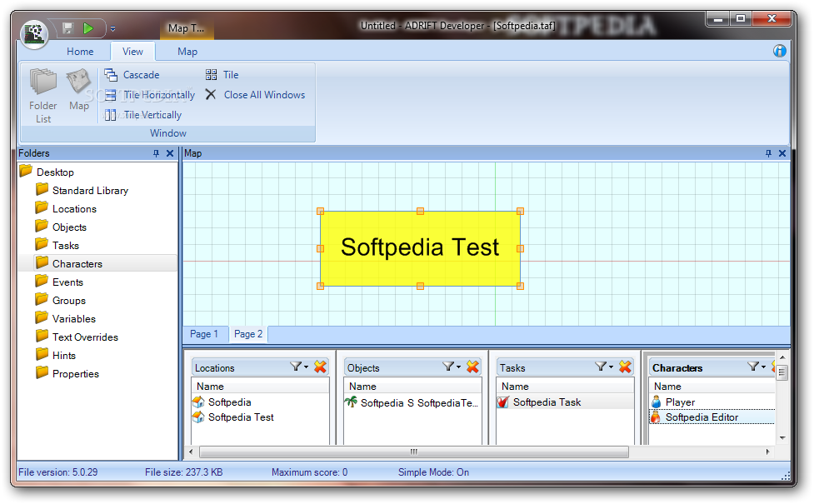Open the Locations filter dropdown
814x504 pixels.
click(x=299, y=367)
